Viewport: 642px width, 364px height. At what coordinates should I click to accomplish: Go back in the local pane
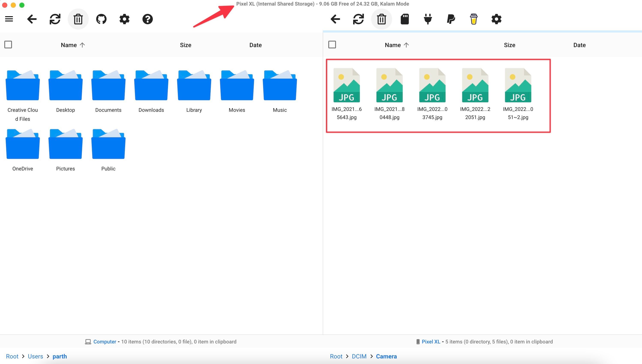pyautogui.click(x=32, y=19)
